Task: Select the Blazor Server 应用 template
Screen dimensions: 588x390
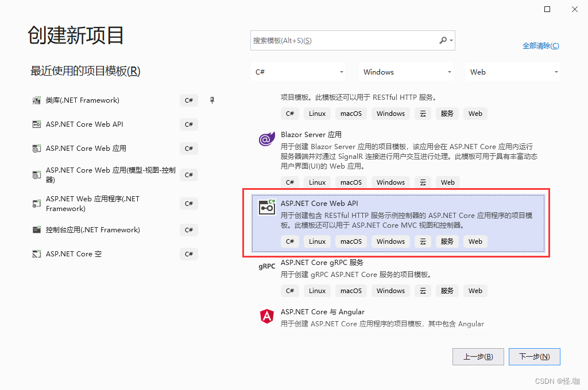Action: point(398,158)
